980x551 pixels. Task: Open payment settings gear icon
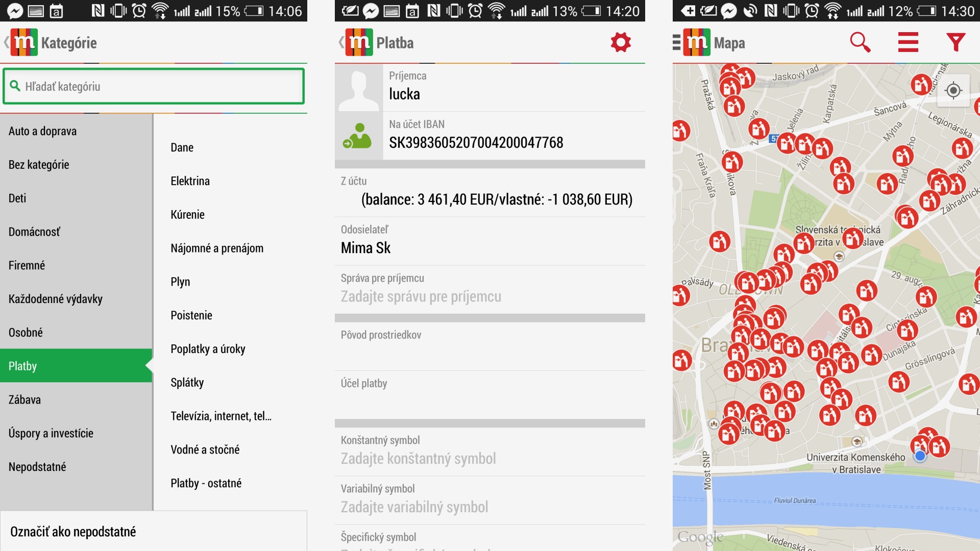click(x=621, y=42)
